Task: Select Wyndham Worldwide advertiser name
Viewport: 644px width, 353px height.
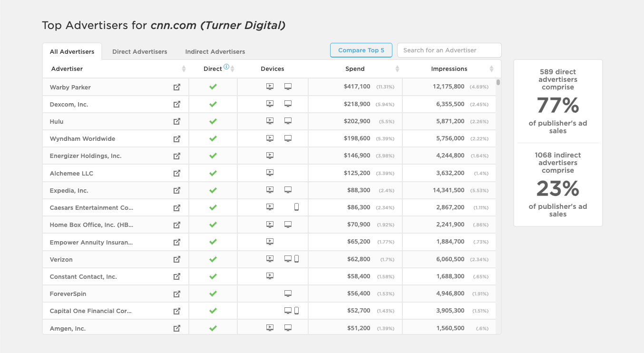Action: (83, 139)
